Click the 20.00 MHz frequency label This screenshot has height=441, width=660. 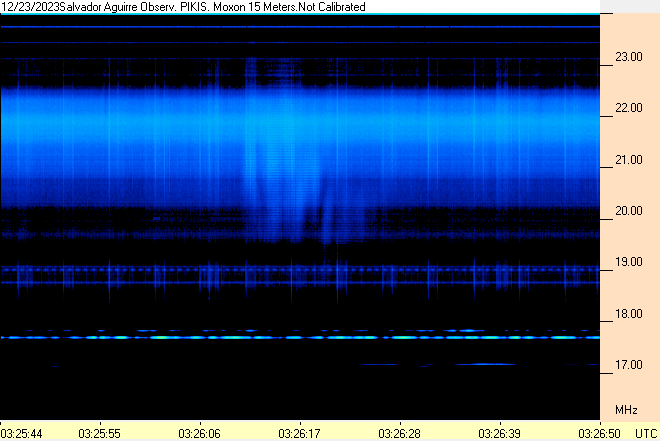tap(629, 211)
